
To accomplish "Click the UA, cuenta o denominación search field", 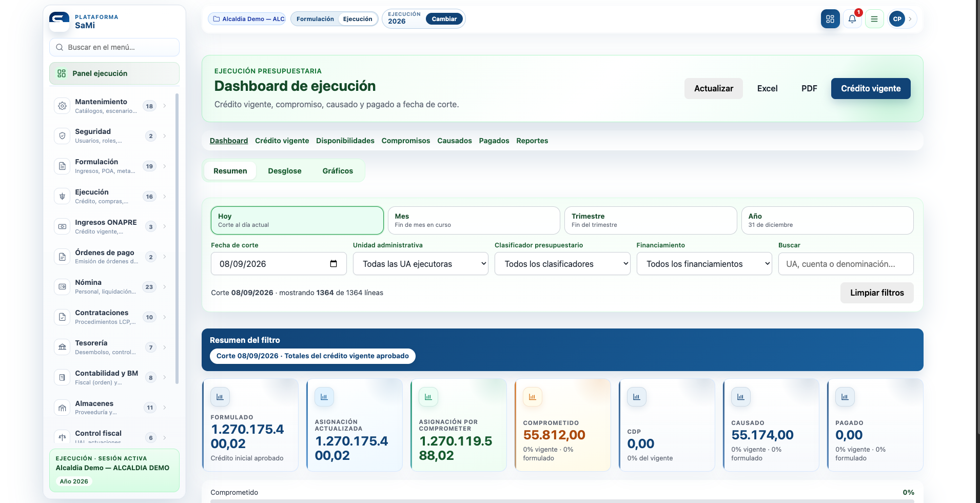I will click(846, 264).
